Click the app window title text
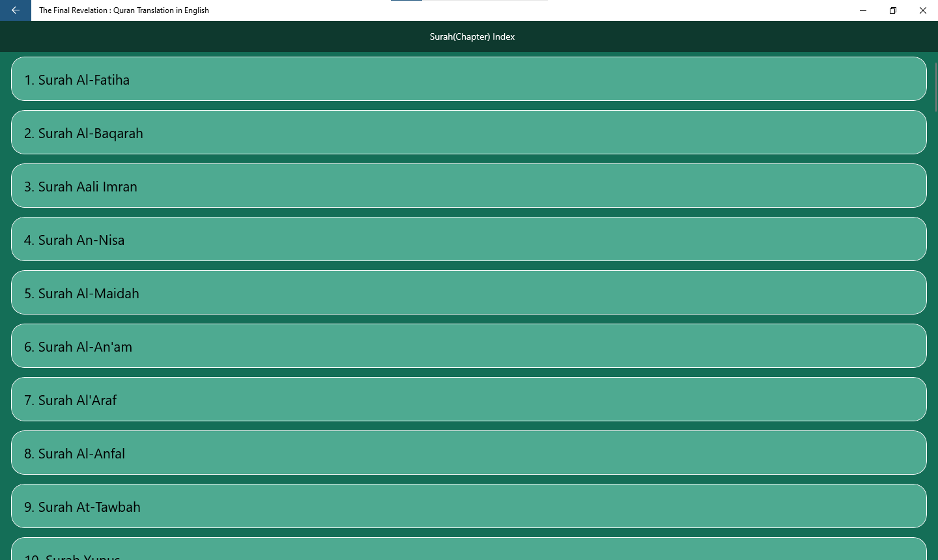The image size is (938, 560). [124, 10]
